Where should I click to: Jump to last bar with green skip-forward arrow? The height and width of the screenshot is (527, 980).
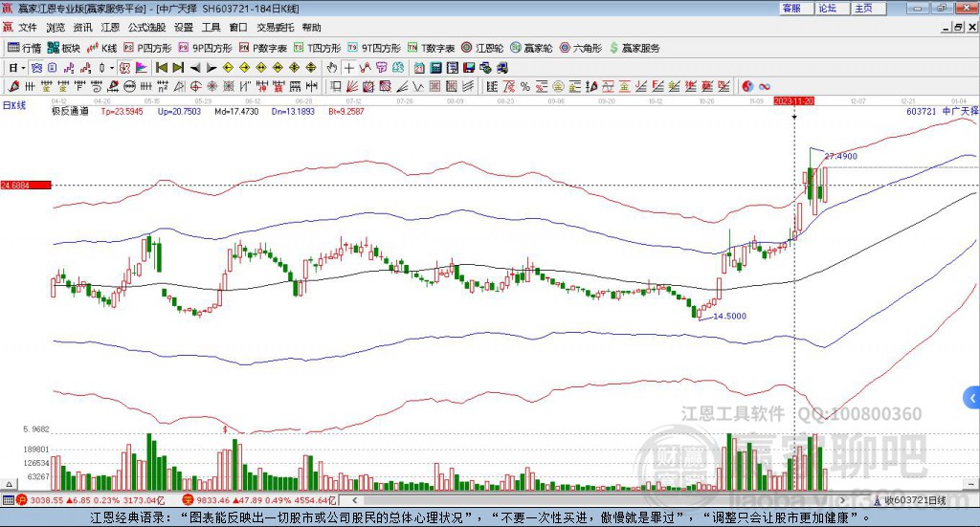coord(178,68)
